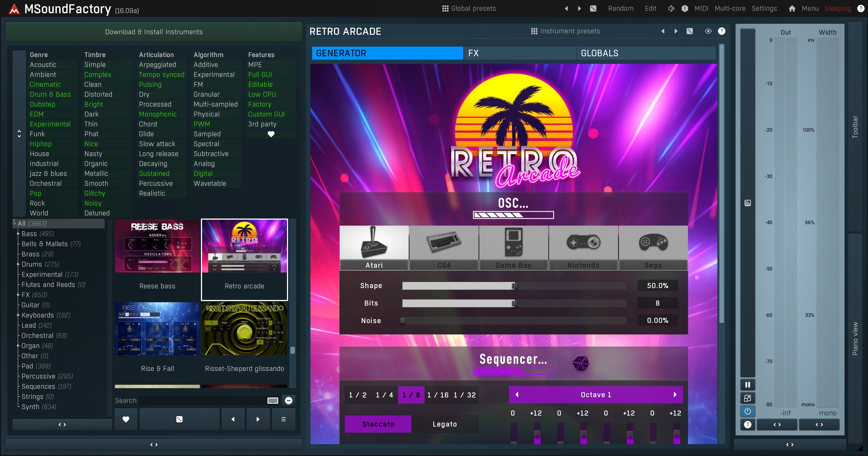The image size is (868, 456).
Task: Expand the Keyboards category tree
Action: point(18,315)
